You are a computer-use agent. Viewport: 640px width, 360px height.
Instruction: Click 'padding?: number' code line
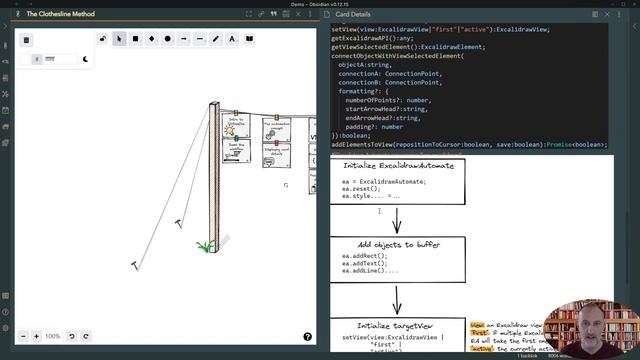pos(374,127)
